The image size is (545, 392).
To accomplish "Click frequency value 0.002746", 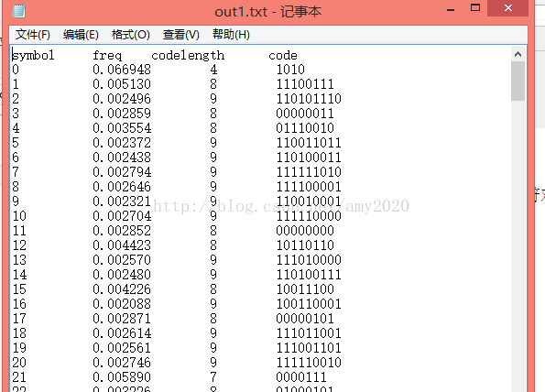I will 122,363.
